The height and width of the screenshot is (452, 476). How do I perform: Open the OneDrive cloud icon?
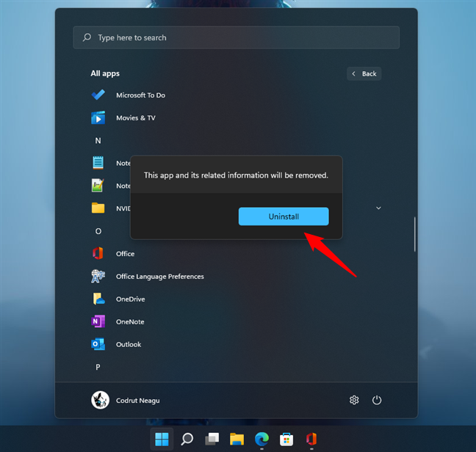pyautogui.click(x=98, y=299)
